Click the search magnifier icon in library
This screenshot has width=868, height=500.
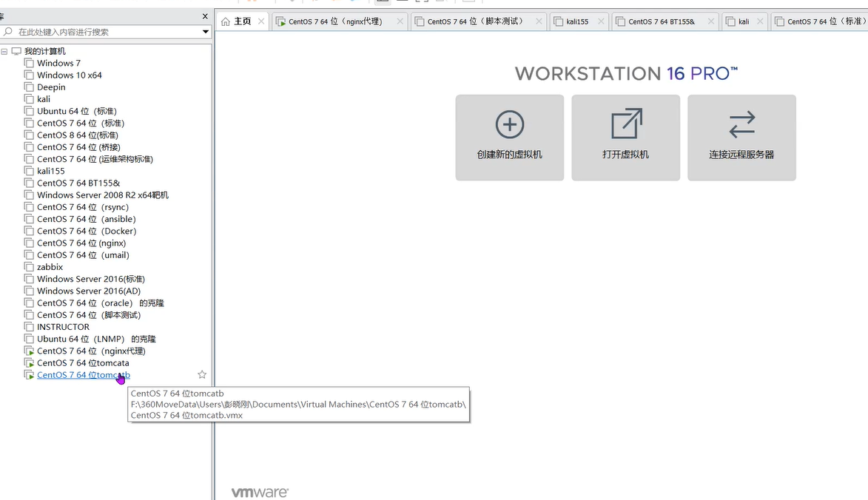coord(7,32)
